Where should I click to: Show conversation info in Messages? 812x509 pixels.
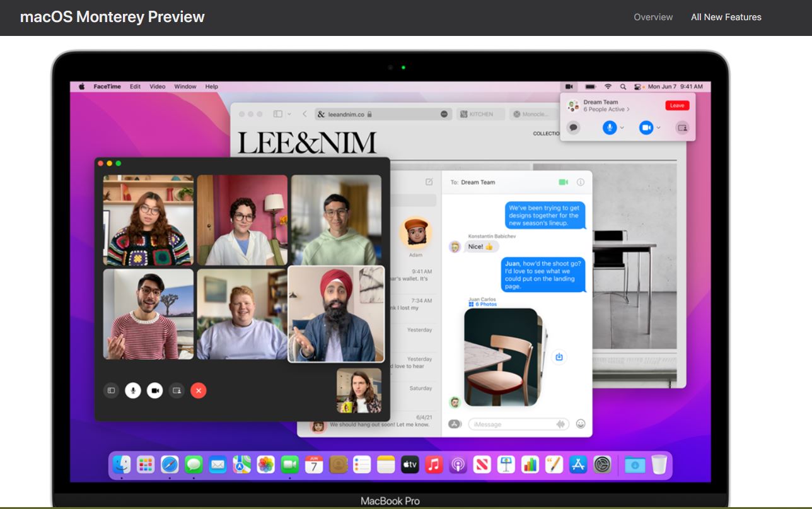pos(581,182)
